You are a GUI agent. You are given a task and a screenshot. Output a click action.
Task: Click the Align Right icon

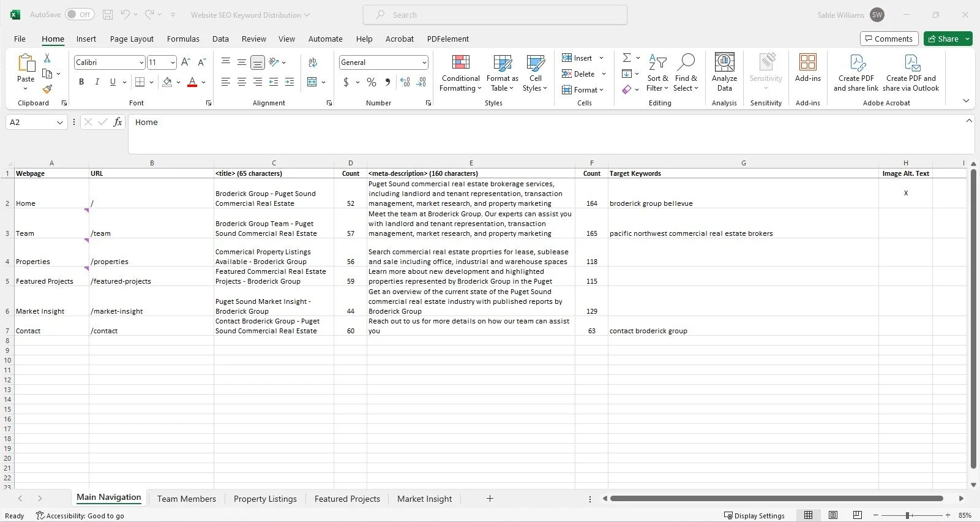coord(258,81)
